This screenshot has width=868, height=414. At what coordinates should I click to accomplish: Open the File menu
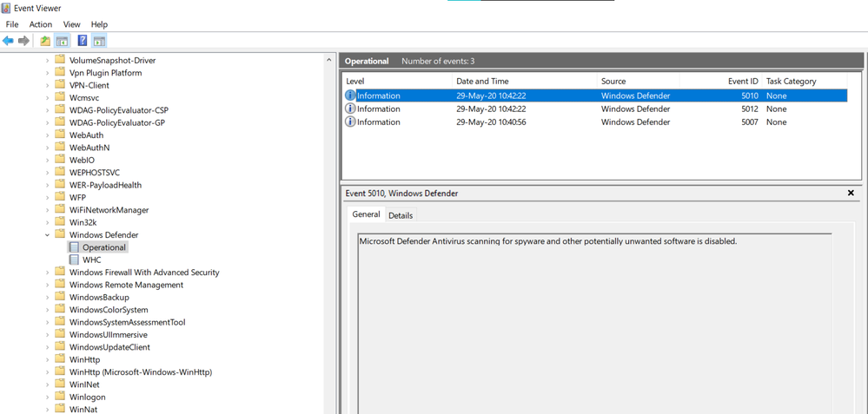[12, 24]
